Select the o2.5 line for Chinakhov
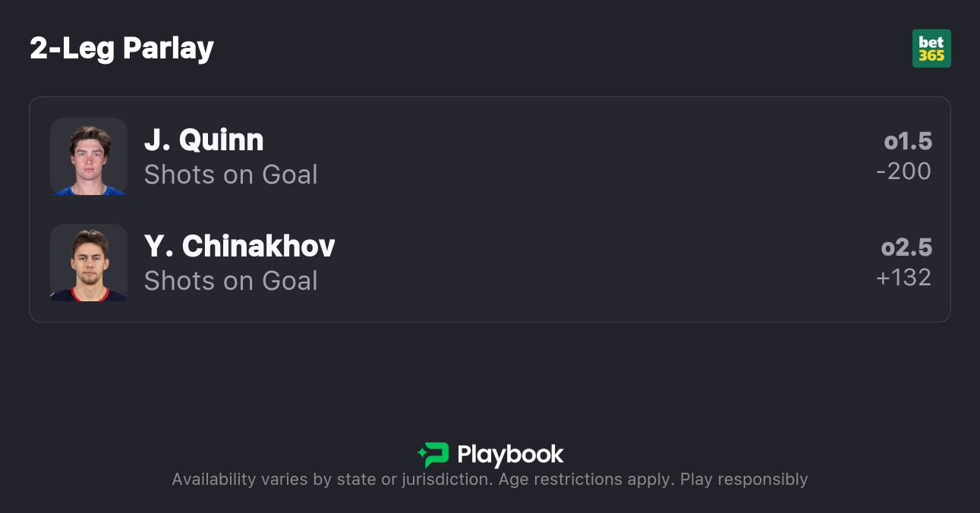 (906, 247)
